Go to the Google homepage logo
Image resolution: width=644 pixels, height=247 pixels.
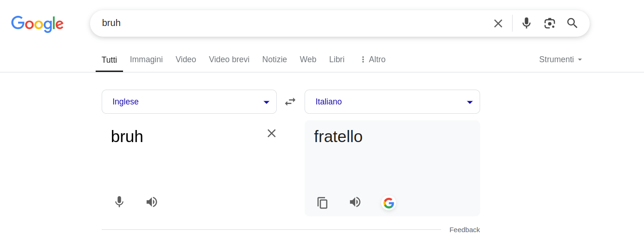tap(37, 24)
